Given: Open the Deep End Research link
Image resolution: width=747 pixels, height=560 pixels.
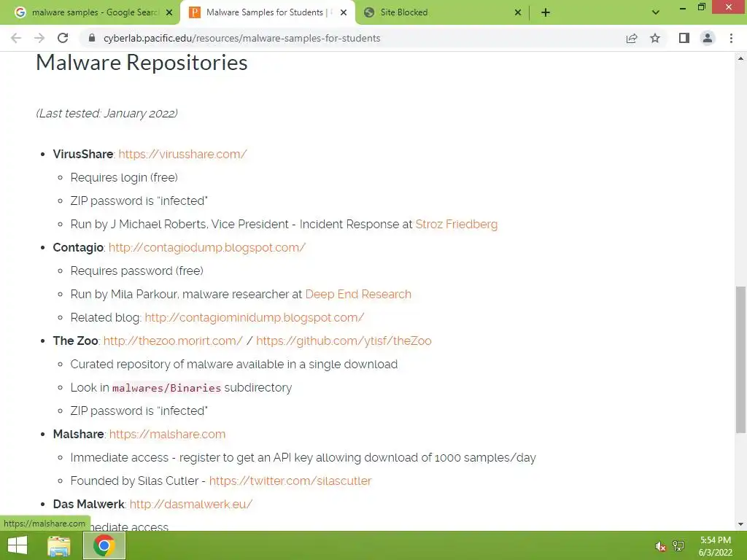Looking at the screenshot, I should tap(358, 294).
